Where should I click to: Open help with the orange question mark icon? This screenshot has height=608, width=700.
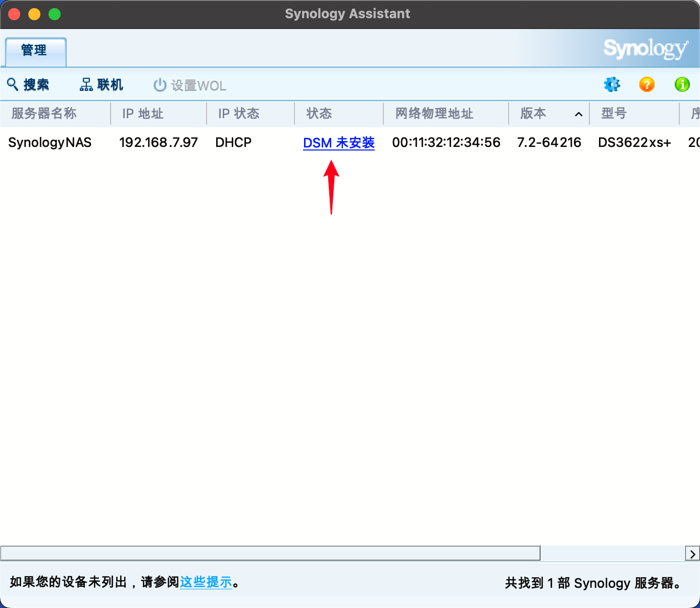(x=646, y=84)
